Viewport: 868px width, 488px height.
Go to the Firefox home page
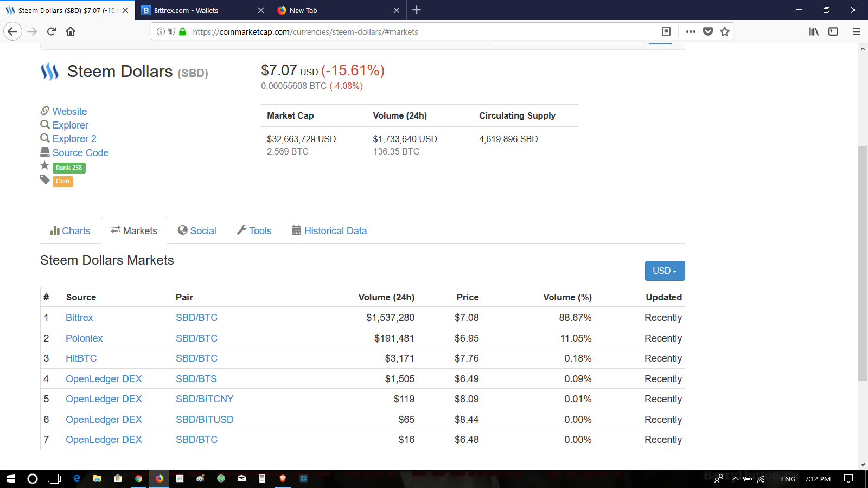tap(71, 31)
